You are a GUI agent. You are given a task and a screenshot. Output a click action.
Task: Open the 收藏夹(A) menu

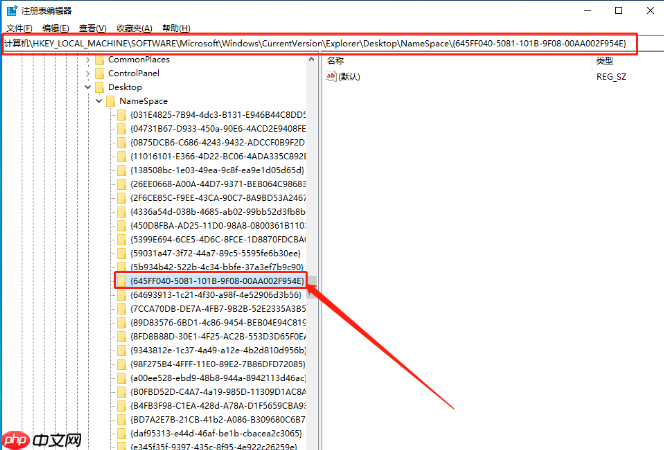click(x=134, y=28)
